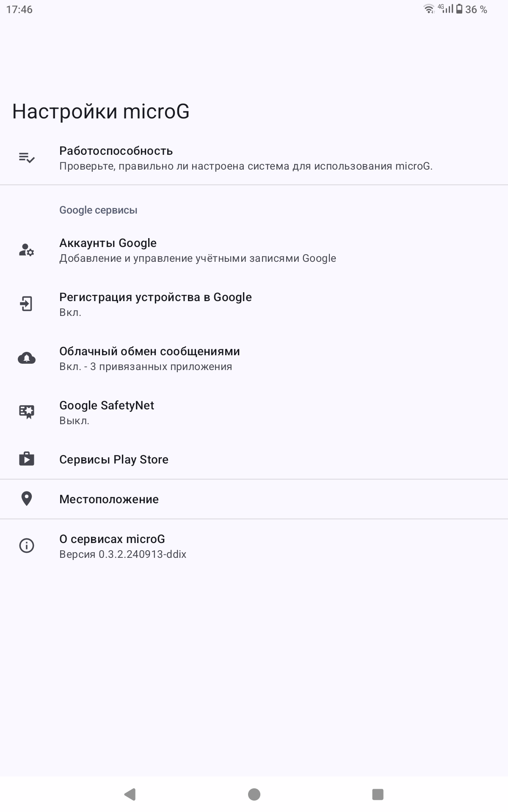Tap the Play Store briefcase icon
This screenshot has height=812, width=508.
coord(26,459)
